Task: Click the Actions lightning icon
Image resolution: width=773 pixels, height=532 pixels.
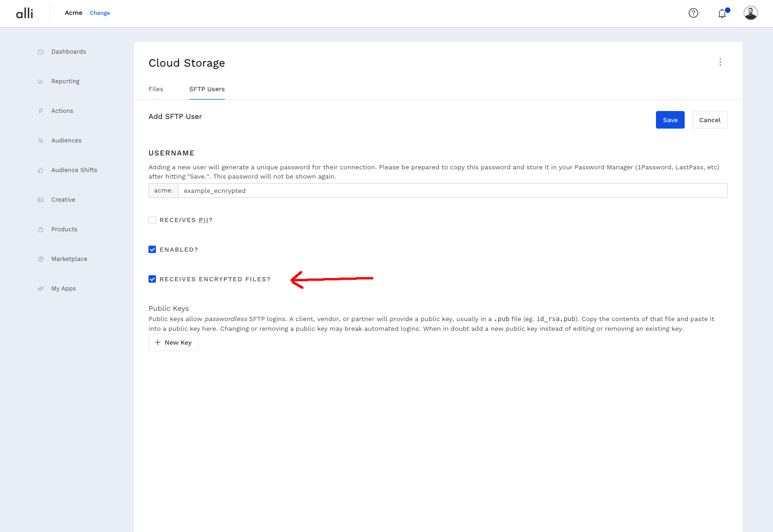Action: [41, 111]
